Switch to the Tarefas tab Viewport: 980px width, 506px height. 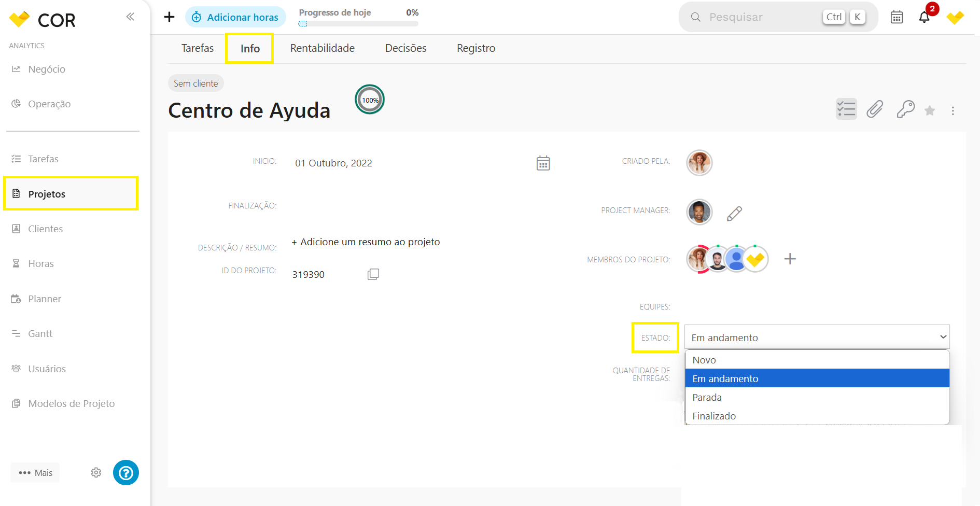click(x=198, y=48)
